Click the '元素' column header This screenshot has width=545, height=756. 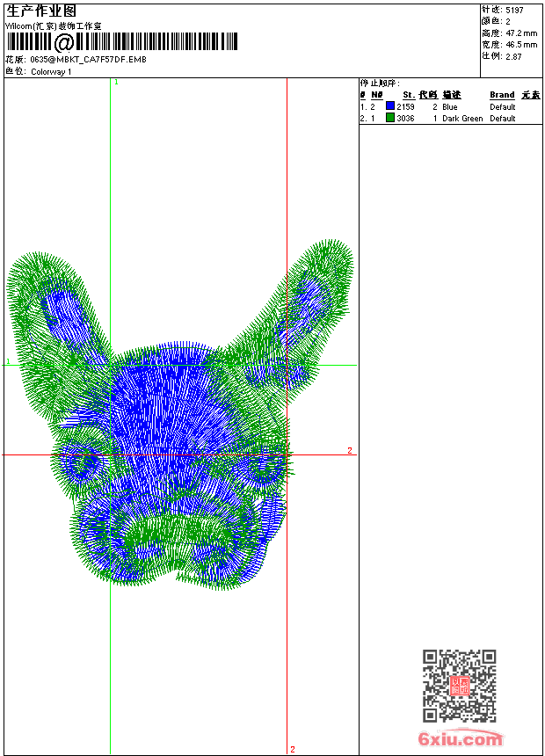click(x=531, y=95)
